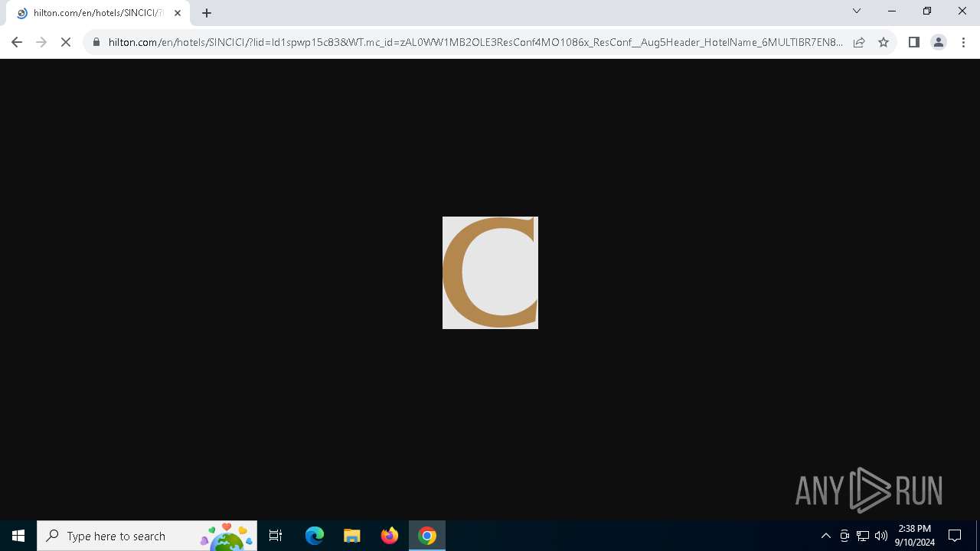Expand the tab search chevron

pyautogui.click(x=857, y=11)
